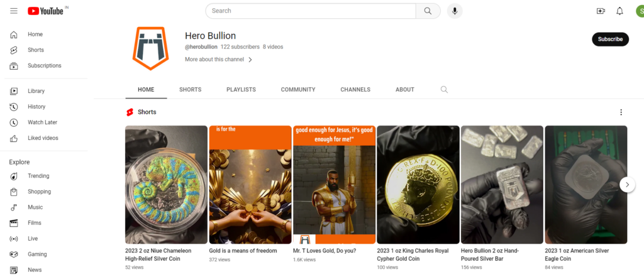This screenshot has height=277, width=644.
Task: Click the 'Hero Bullion' channel name heading
Action: (x=210, y=36)
